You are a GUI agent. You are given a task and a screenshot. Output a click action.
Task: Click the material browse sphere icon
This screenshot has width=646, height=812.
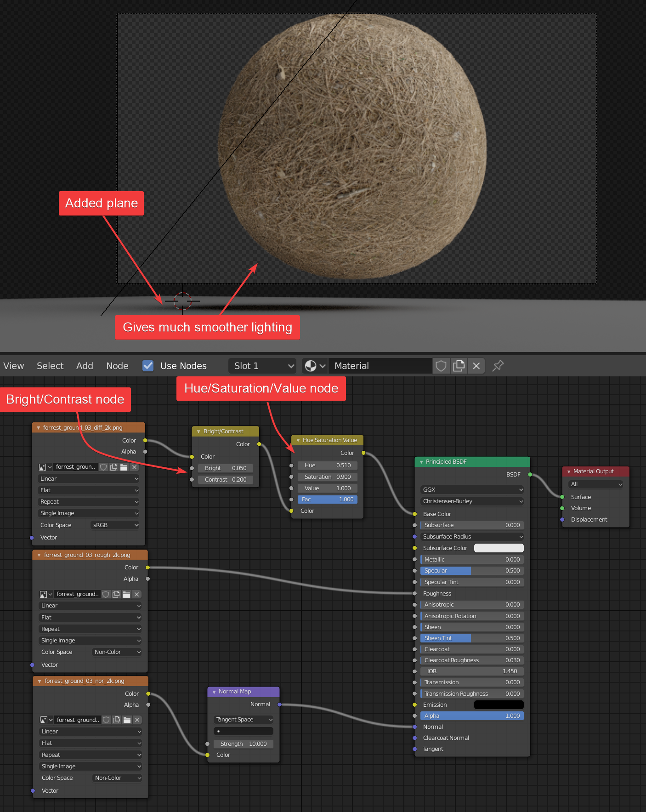tap(315, 366)
